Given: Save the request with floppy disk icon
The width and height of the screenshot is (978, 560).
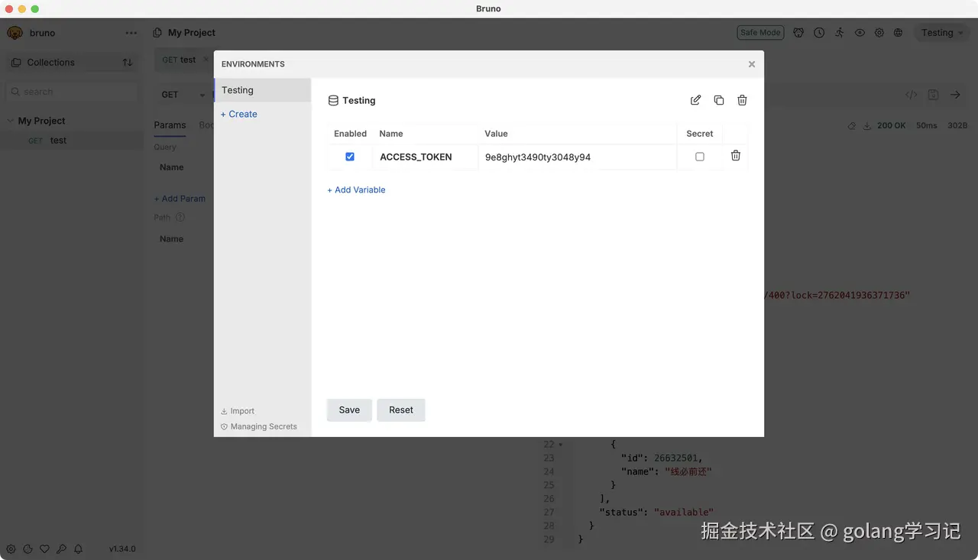Looking at the screenshot, I should [933, 95].
